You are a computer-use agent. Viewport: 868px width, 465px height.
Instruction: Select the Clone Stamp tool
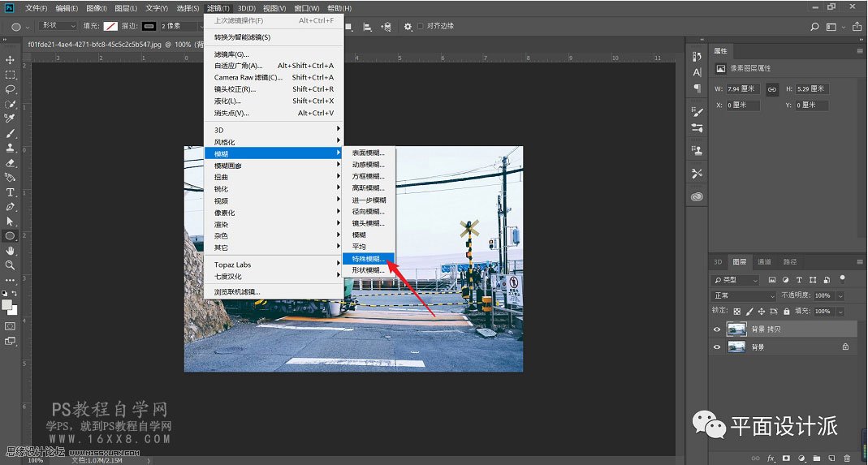[10, 149]
